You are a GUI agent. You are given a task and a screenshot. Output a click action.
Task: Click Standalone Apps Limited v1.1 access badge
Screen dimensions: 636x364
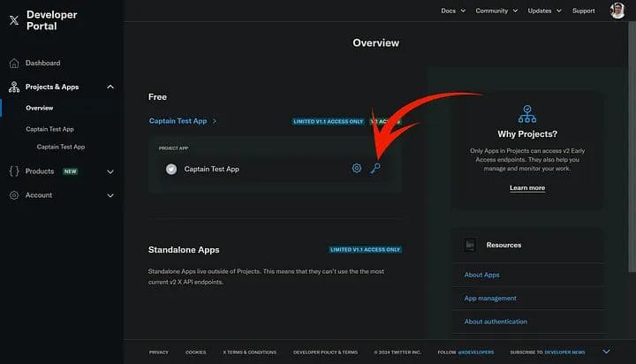tap(365, 249)
